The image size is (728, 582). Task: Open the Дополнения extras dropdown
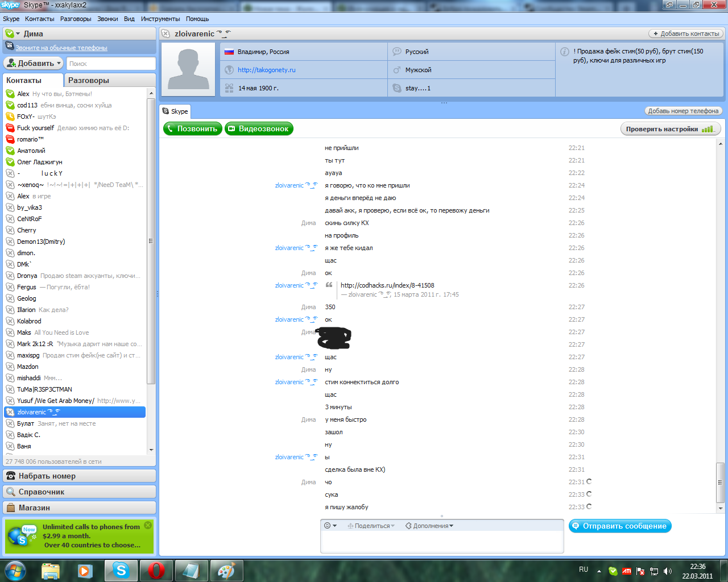pos(429,526)
